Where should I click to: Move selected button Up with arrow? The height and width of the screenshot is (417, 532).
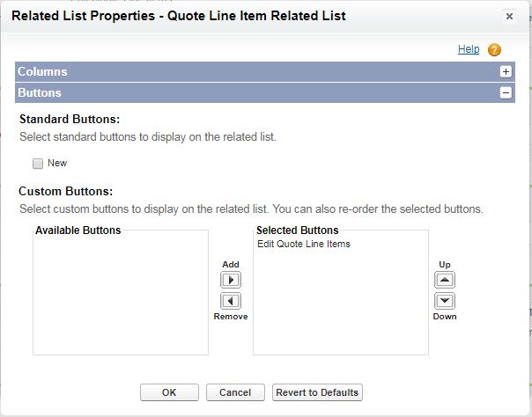coord(445,281)
